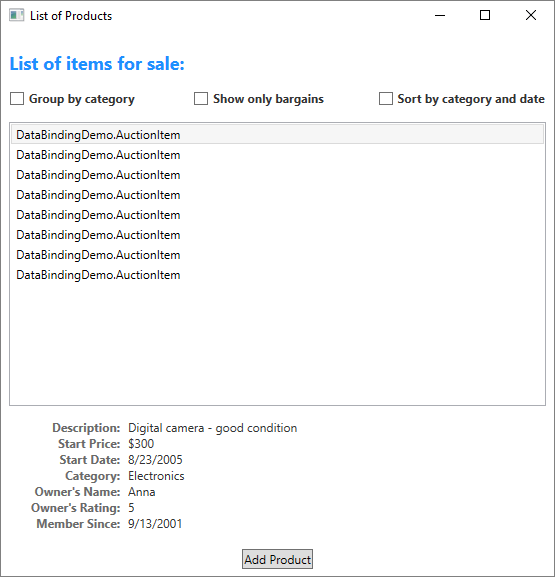Screen dimensions: 555x577
Task: Click the Digital camera description text
Action: pyautogui.click(x=212, y=428)
